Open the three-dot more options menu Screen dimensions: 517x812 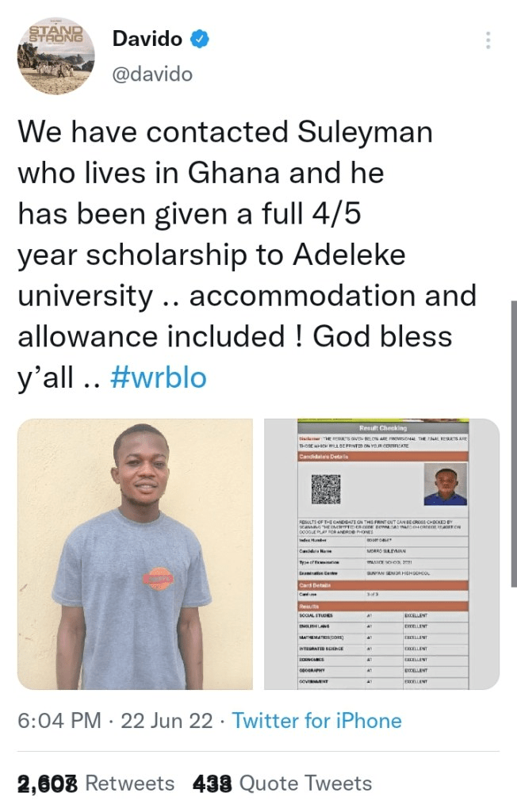[488, 40]
